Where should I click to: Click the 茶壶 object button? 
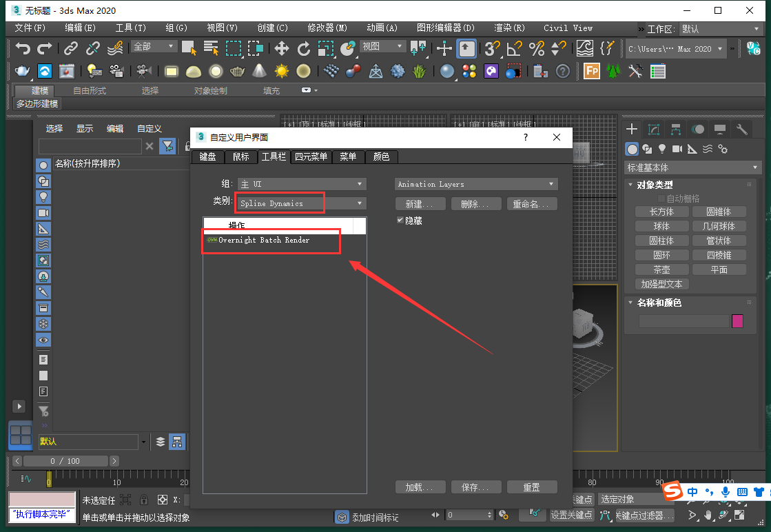[661, 269]
